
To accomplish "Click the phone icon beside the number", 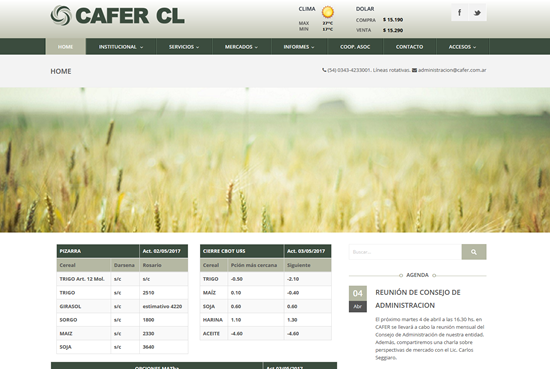I will (324, 70).
